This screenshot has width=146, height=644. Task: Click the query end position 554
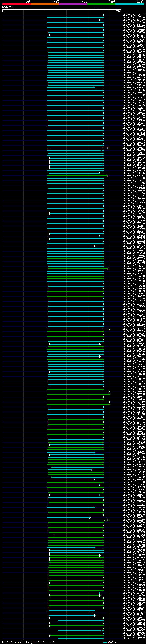(x=118, y=11)
